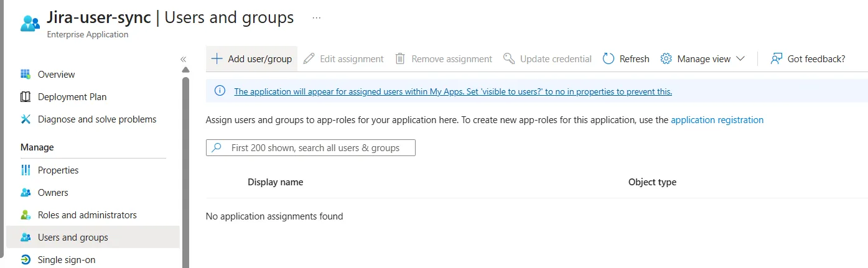868x268 pixels.
Task: Click the Single sign-on icon
Action: pyautogui.click(x=26, y=260)
